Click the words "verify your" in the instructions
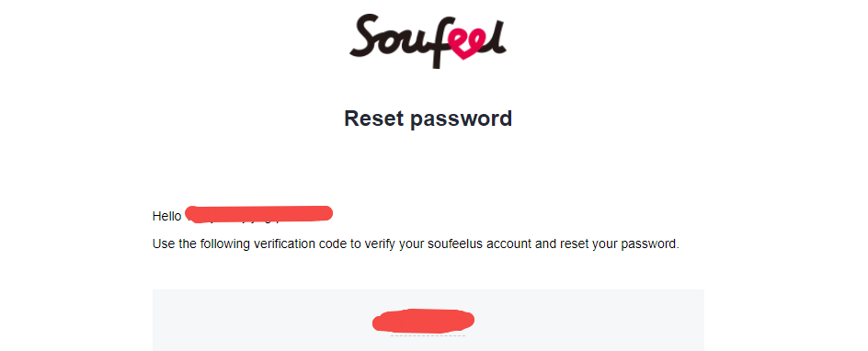Screen dimensions: 868x351 (394, 244)
